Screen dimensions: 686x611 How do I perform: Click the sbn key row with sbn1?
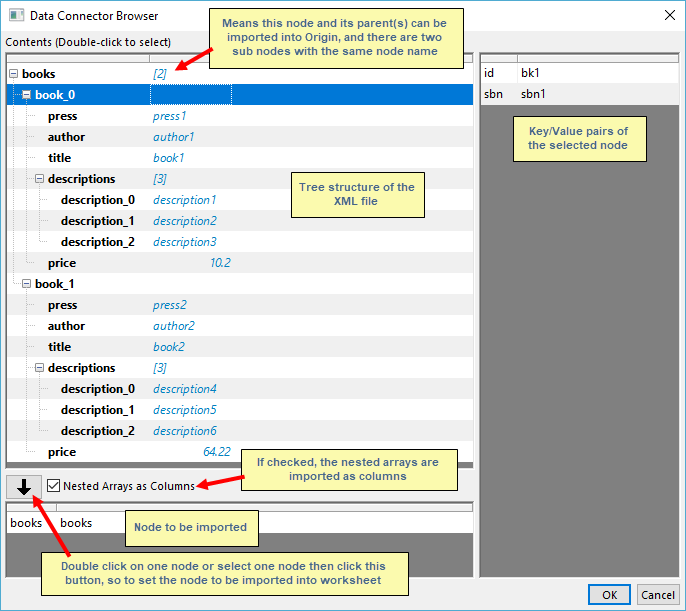[580, 94]
